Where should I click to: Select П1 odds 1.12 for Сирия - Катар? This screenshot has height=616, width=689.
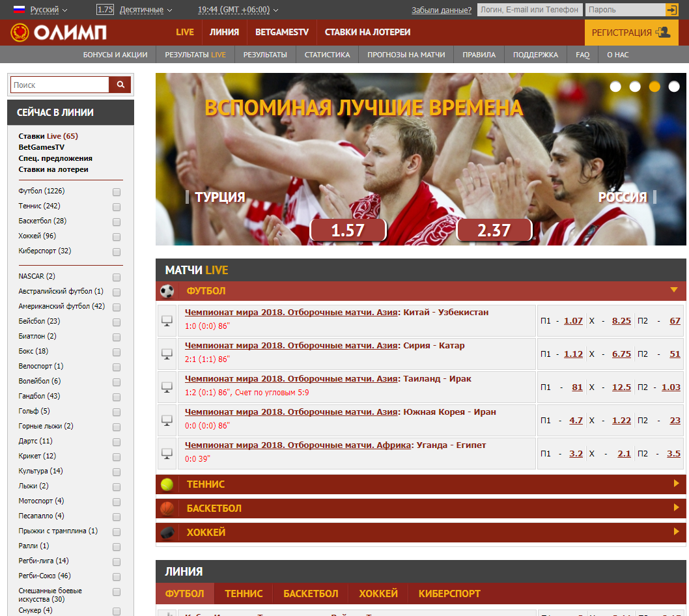(573, 354)
